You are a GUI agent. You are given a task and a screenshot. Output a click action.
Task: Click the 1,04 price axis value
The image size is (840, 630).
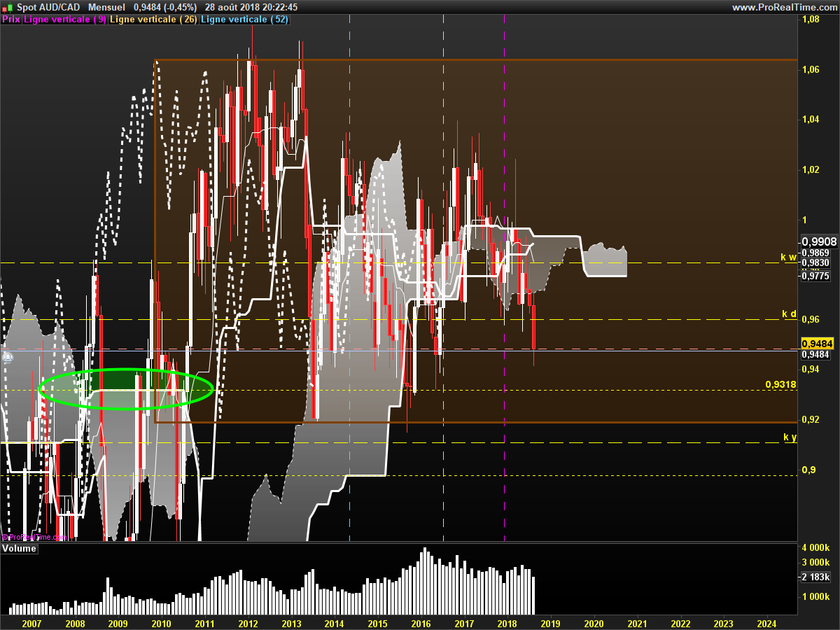(810, 120)
